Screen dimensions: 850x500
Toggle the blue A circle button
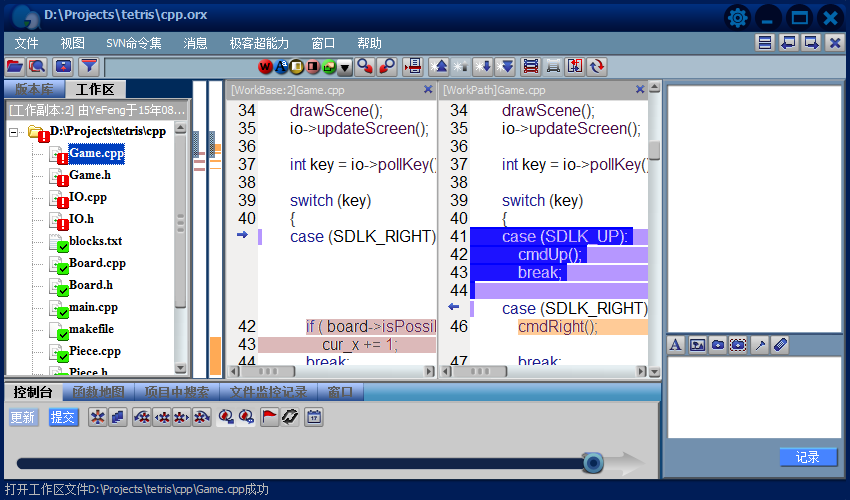[x=281, y=67]
